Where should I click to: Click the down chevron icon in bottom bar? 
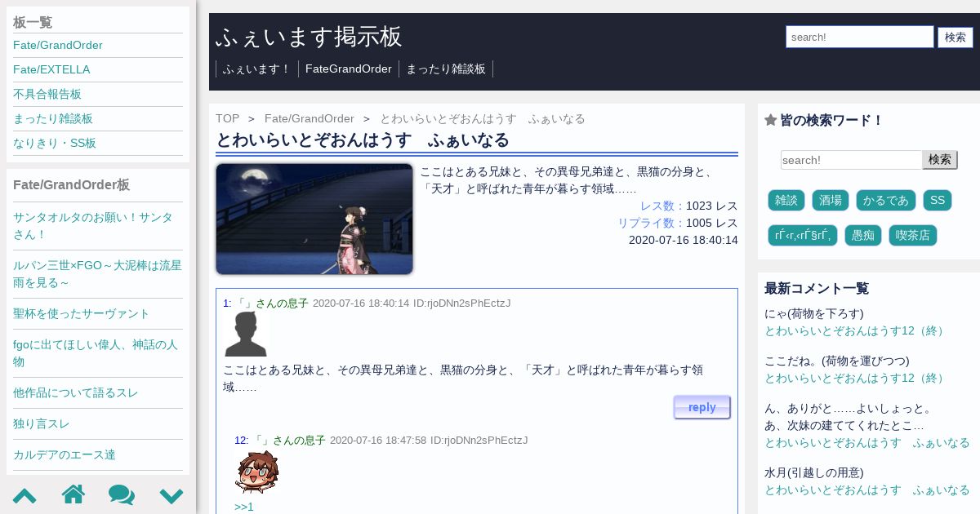(171, 495)
